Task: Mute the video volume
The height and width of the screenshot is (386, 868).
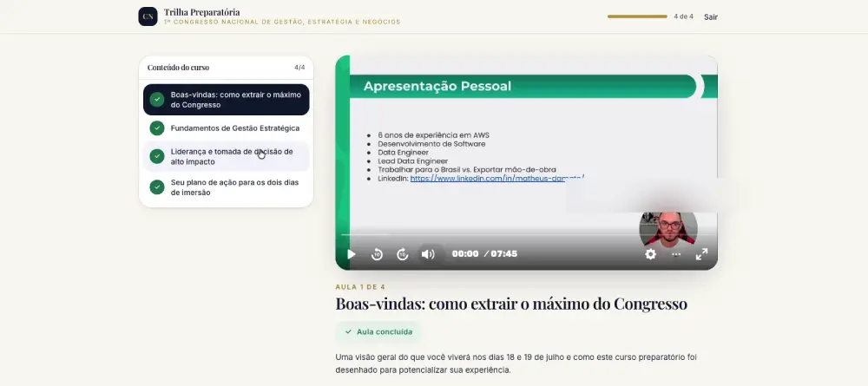Action: (427, 254)
